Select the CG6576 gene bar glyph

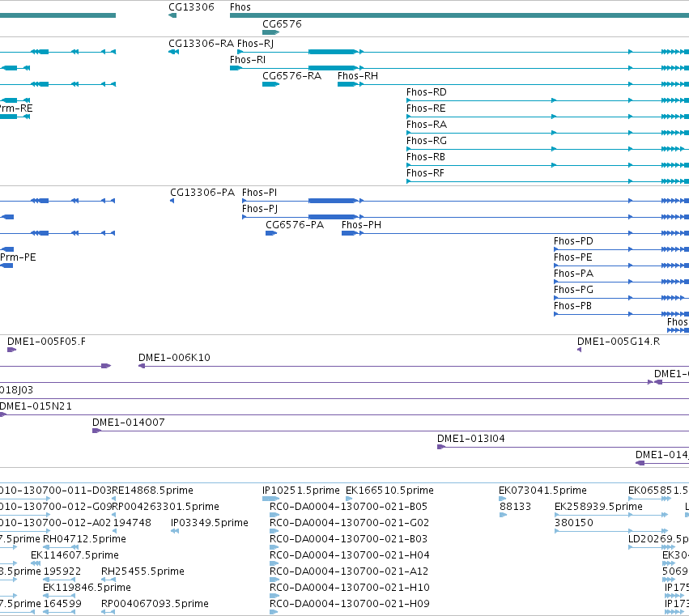coord(270,32)
